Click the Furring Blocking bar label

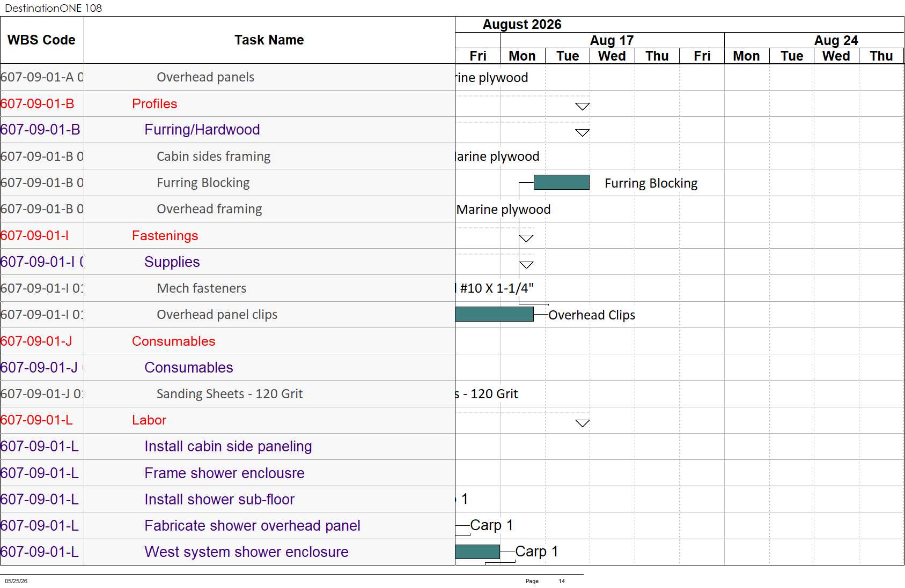pos(651,183)
